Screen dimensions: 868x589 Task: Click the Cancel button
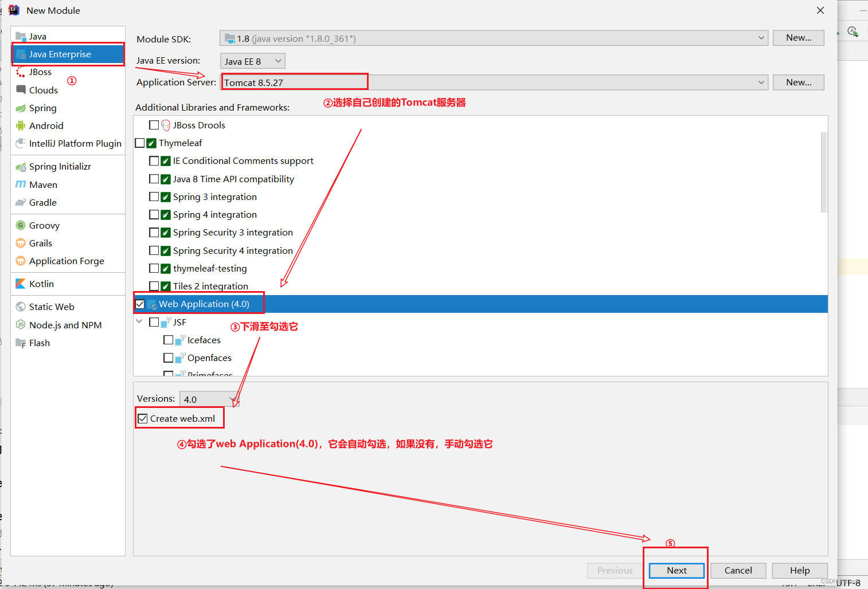click(738, 571)
